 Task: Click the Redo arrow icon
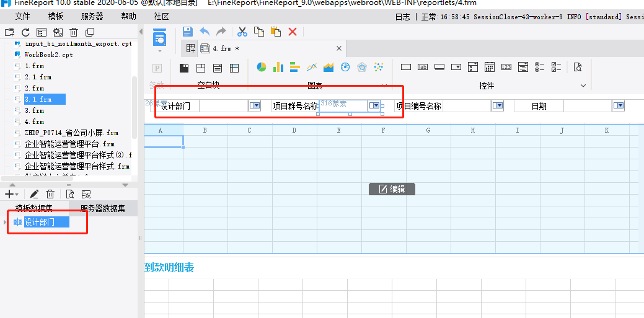(x=221, y=32)
